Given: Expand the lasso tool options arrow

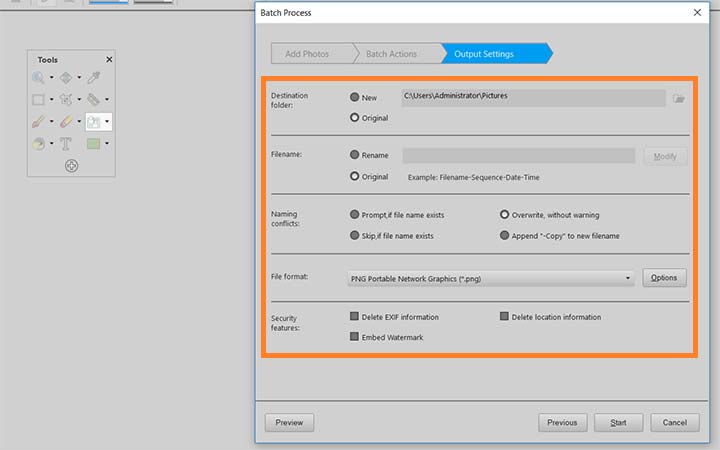Looking at the screenshot, I should pos(79,99).
